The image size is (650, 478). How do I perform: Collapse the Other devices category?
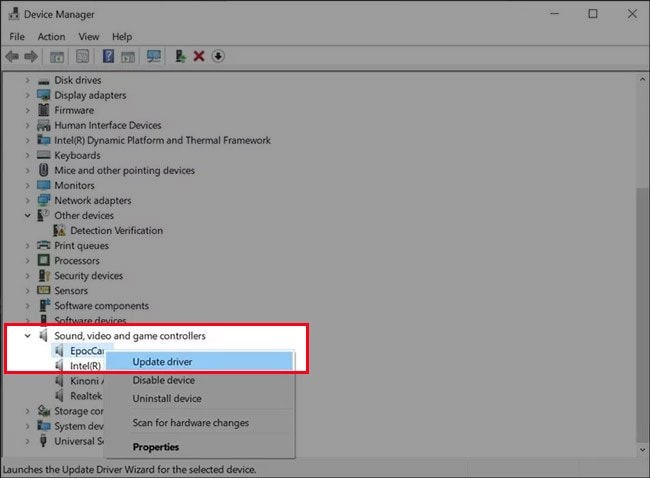click(x=28, y=215)
